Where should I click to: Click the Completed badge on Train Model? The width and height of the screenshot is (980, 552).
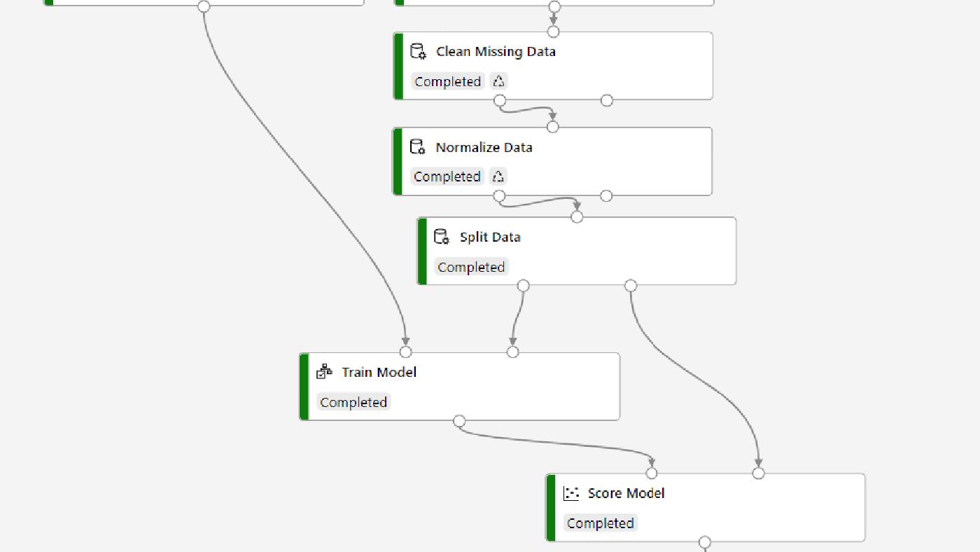pyautogui.click(x=353, y=401)
